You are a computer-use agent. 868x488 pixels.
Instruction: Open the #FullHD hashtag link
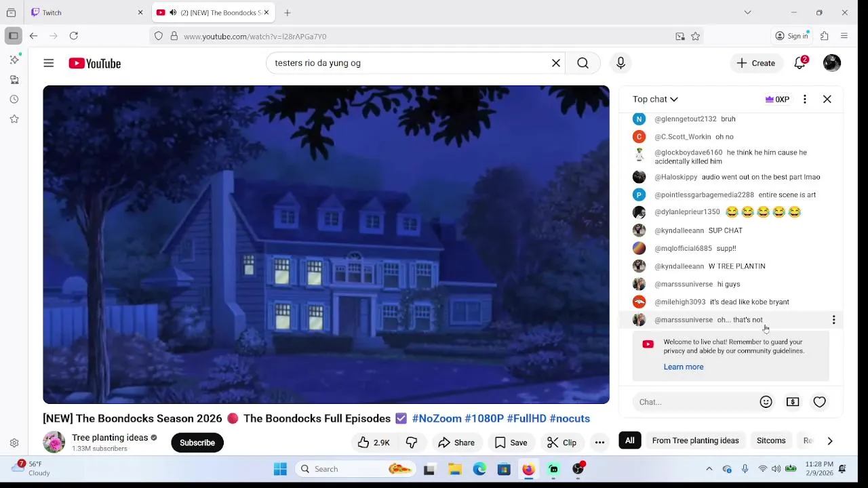point(526,419)
